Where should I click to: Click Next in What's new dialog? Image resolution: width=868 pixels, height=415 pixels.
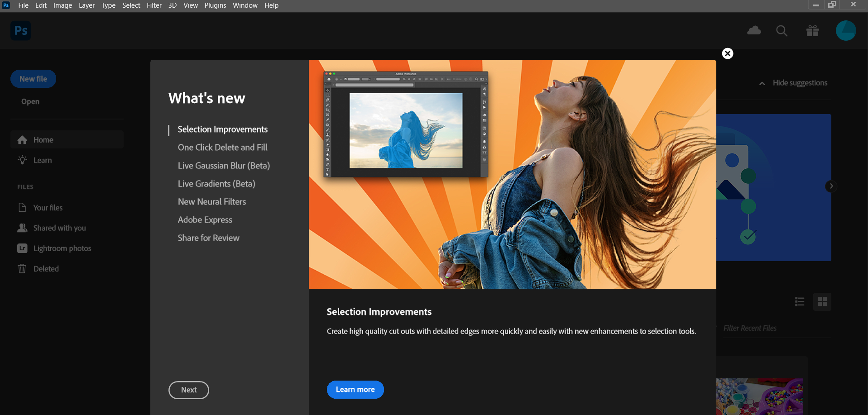(189, 390)
